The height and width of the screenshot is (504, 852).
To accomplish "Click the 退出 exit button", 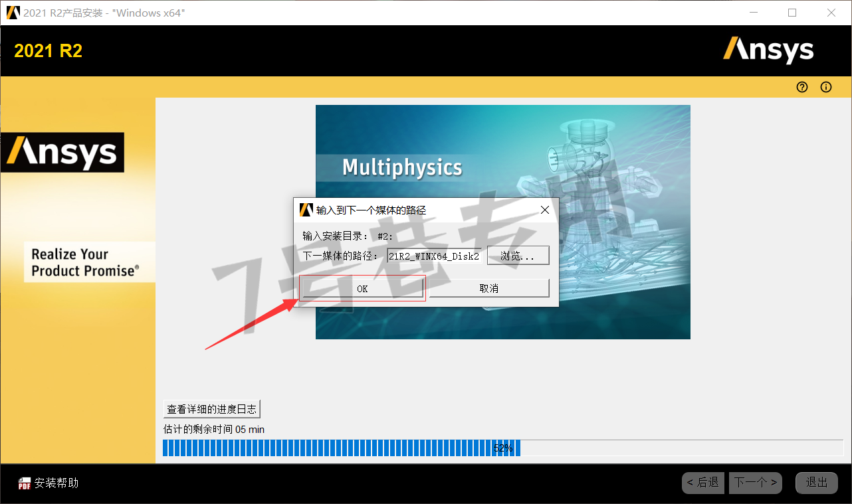I will [x=817, y=483].
